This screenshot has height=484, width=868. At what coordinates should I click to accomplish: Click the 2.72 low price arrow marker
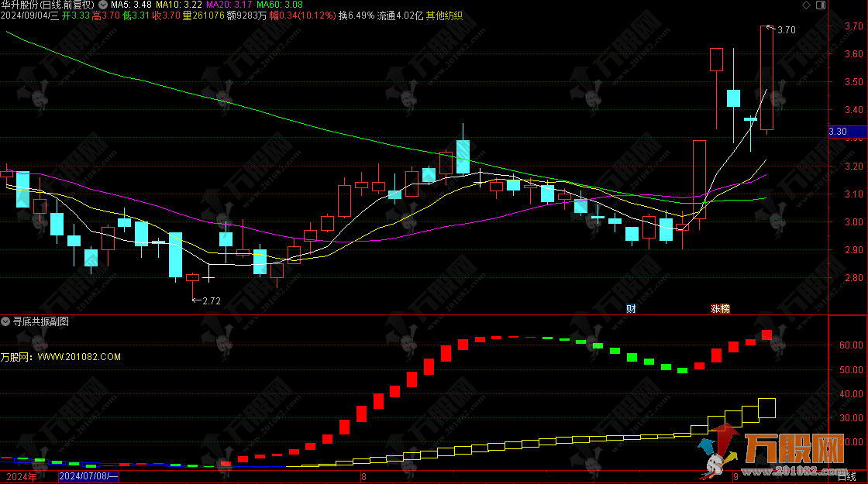point(210,300)
